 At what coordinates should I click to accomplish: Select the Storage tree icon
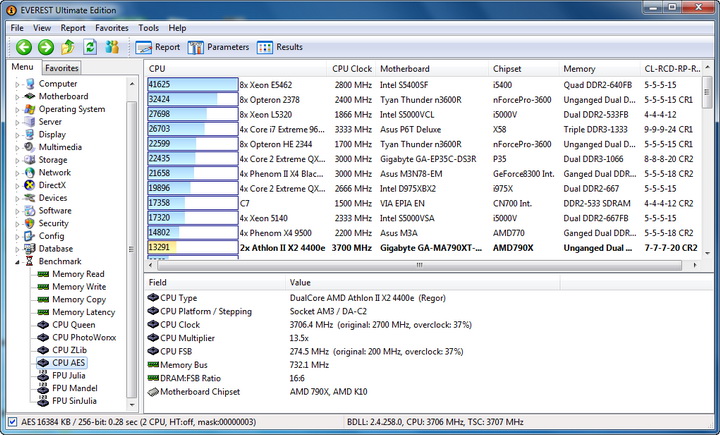click(x=30, y=160)
